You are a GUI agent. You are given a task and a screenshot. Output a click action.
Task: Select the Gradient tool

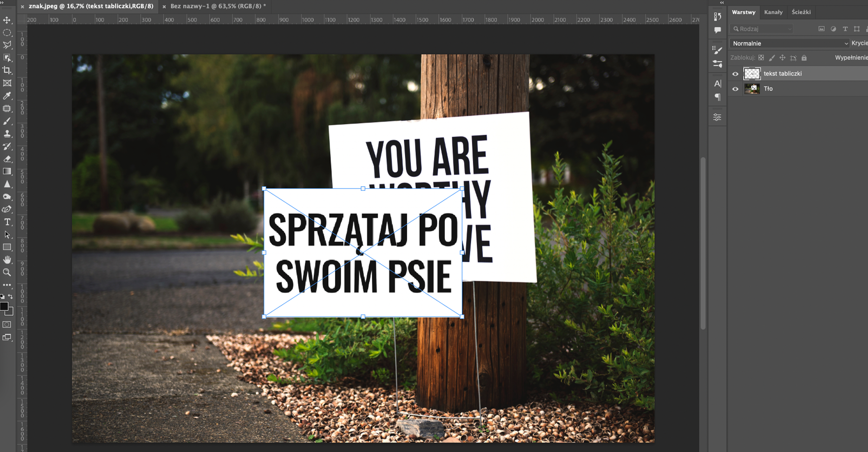point(7,171)
